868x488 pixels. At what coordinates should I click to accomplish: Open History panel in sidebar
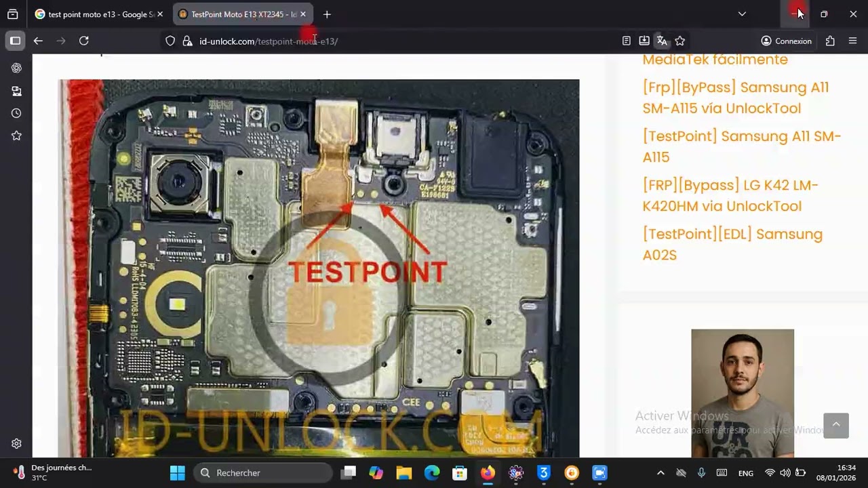(x=16, y=113)
